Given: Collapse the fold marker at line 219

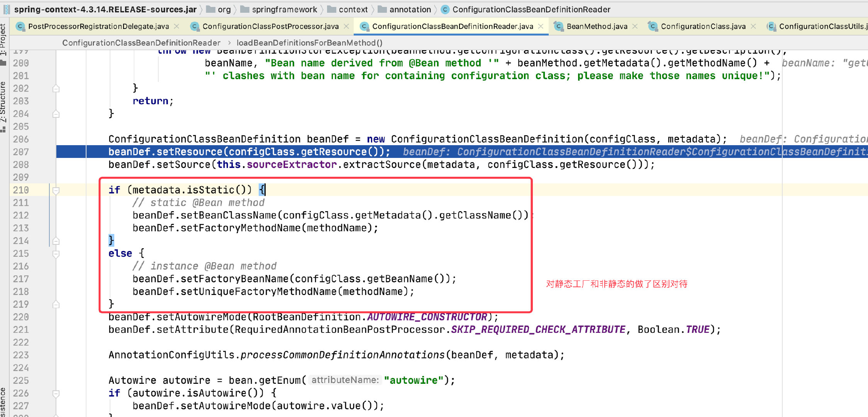Looking at the screenshot, I should [x=56, y=305].
